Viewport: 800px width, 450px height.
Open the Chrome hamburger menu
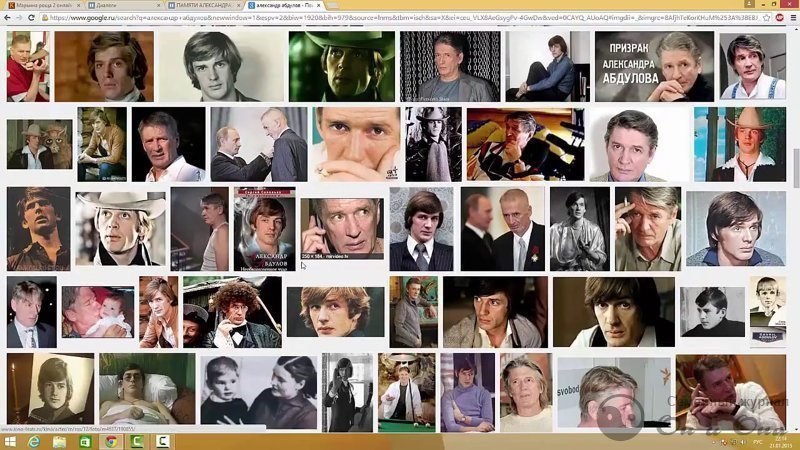pos(793,17)
